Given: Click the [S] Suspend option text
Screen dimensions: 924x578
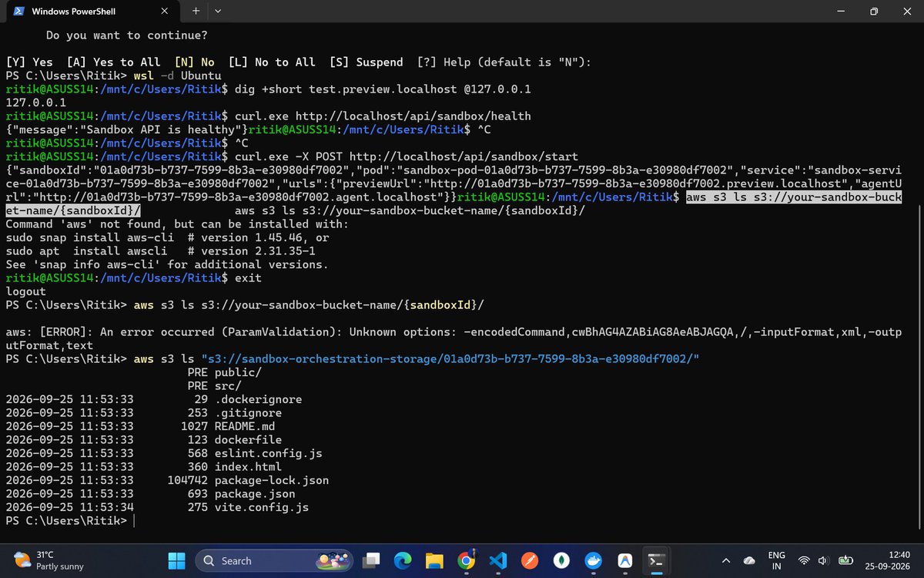Looking at the screenshot, I should point(366,62).
